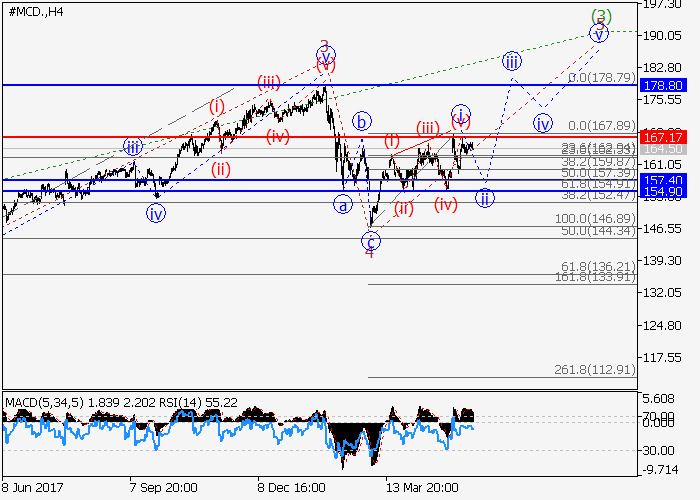Viewport: 700px width, 500px height.
Task: Click the #MCD.,H4 chart title
Action: (34, 12)
